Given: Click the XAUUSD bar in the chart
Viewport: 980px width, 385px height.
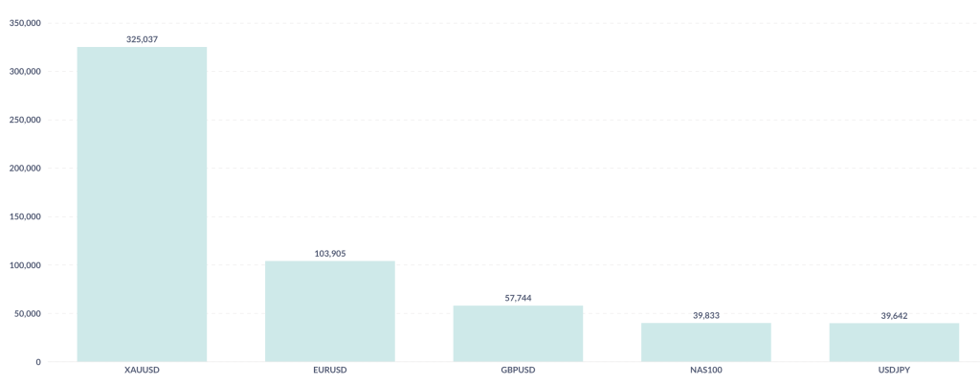Looking at the screenshot, I should pyautogui.click(x=142, y=204).
